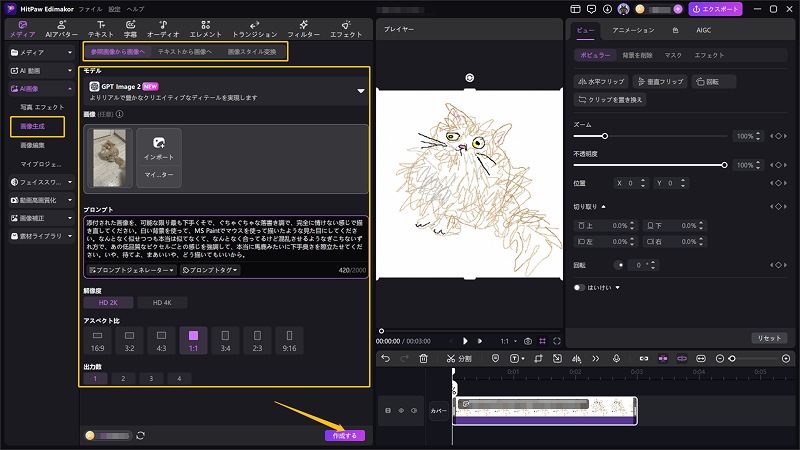Screen dimensions: 800x450
Task: Click the marker shield icon in timeline toolbar
Action: click(495, 359)
